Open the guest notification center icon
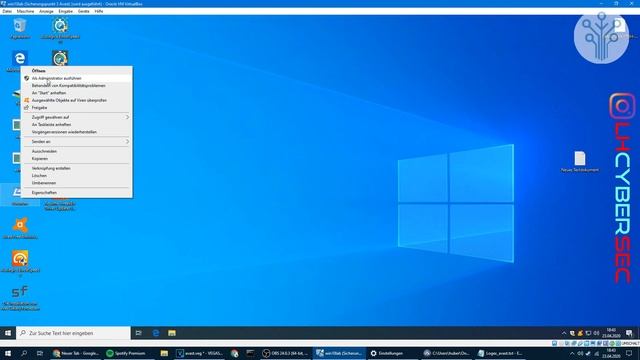 point(629,333)
